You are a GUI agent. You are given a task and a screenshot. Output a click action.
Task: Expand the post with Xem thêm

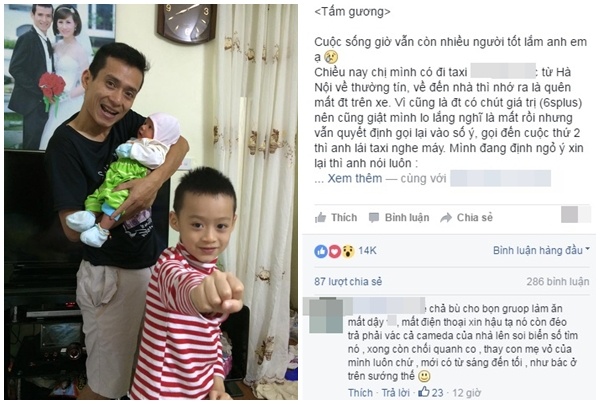coord(355,178)
